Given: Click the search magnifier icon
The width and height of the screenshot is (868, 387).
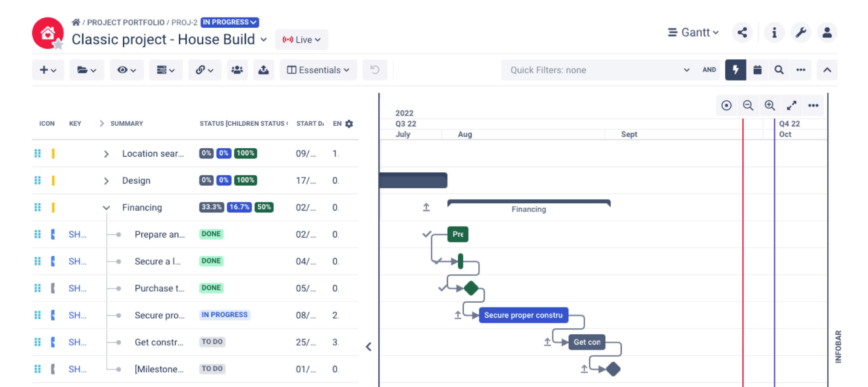Looking at the screenshot, I should 779,70.
